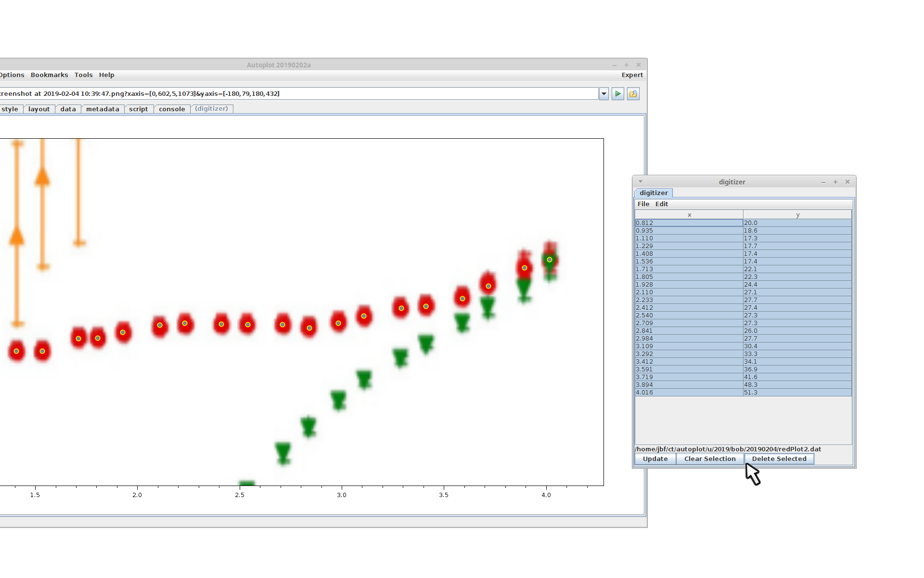Select the table cell 30.4
This screenshot has height=578, width=924.
pos(797,346)
